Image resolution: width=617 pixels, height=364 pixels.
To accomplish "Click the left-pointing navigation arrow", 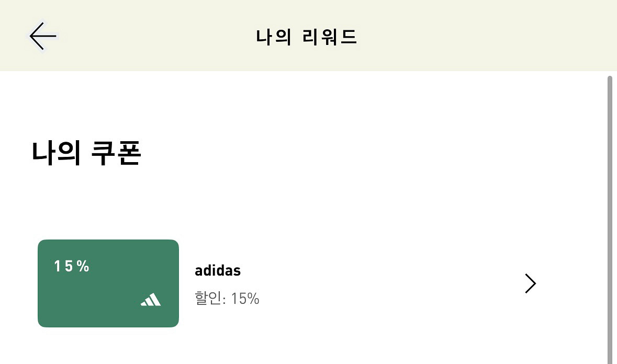I will [x=42, y=36].
